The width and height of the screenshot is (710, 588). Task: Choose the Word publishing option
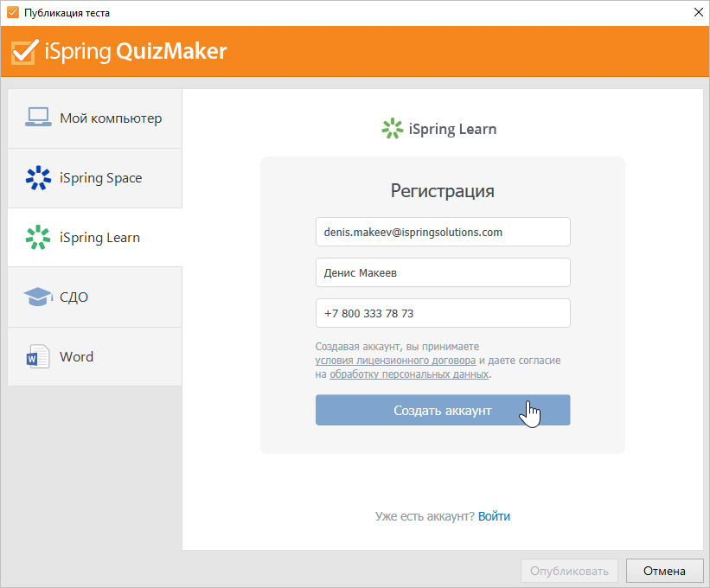coord(94,357)
